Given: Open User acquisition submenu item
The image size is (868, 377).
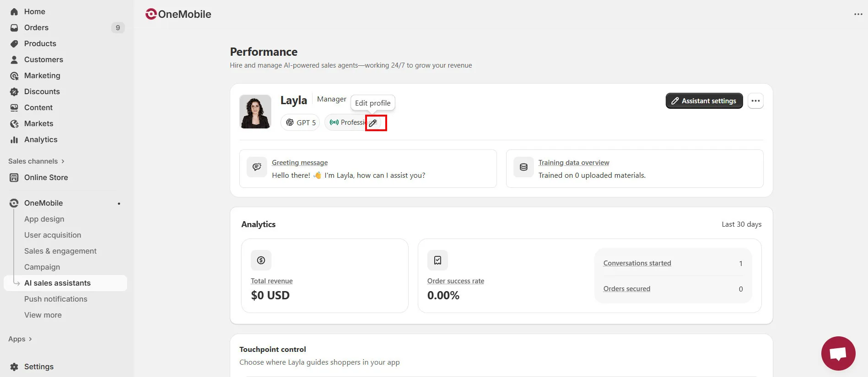Looking at the screenshot, I should (x=53, y=235).
